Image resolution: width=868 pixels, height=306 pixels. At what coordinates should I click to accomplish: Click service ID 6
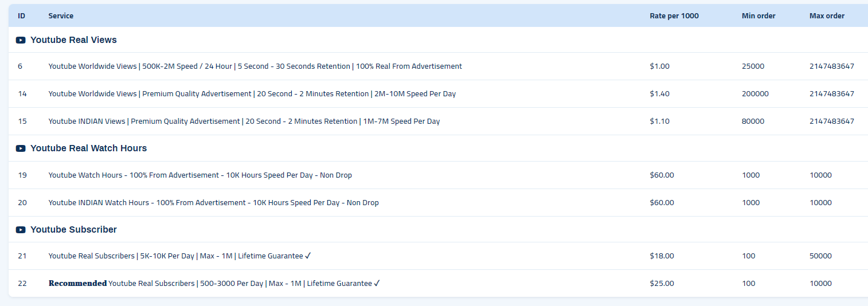click(x=20, y=66)
